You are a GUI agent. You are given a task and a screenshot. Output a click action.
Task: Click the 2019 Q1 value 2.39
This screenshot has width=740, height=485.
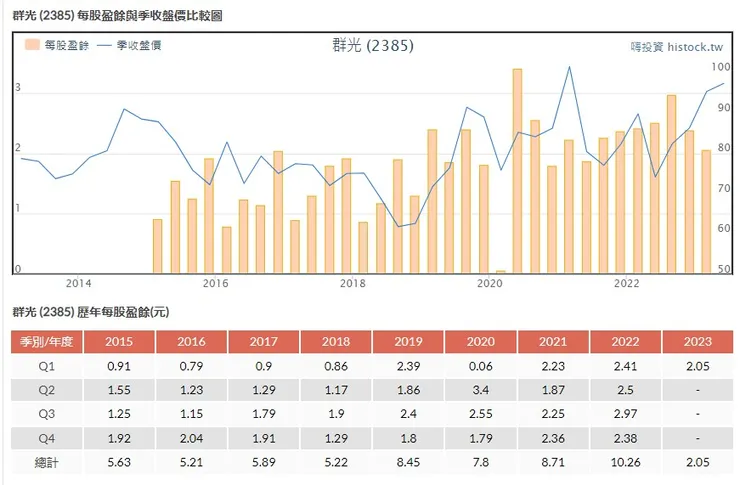[x=408, y=366]
